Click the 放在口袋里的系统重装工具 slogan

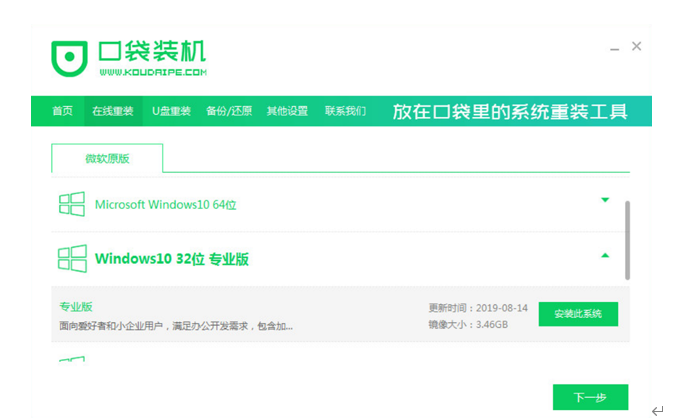[510, 112]
